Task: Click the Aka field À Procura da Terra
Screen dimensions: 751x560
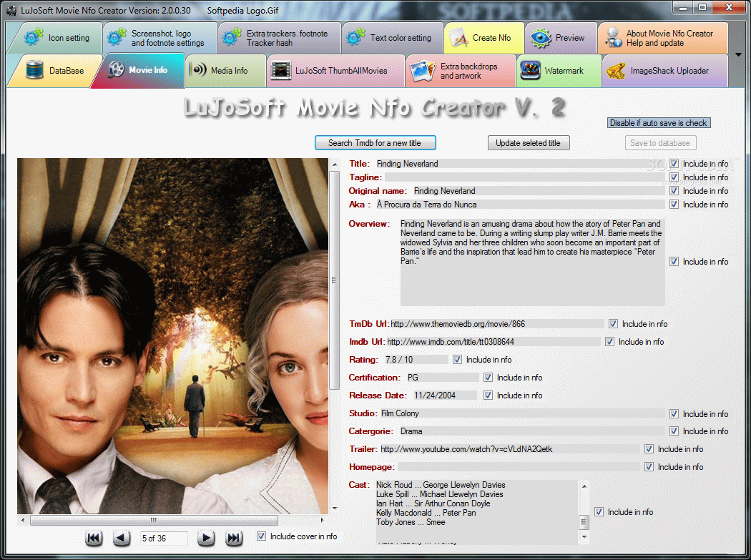Action: point(521,205)
